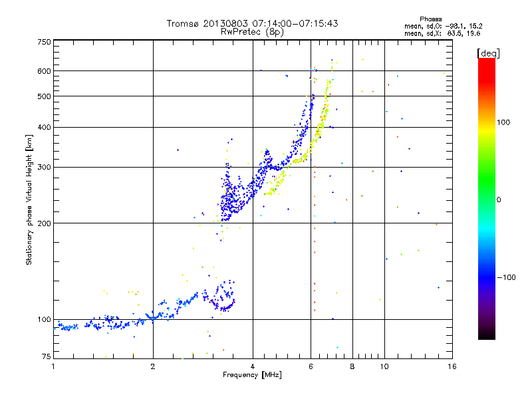Image resolution: width=532 pixels, height=399 pixels.
Task: Click the x-axis label '16'
Action: click(452, 366)
